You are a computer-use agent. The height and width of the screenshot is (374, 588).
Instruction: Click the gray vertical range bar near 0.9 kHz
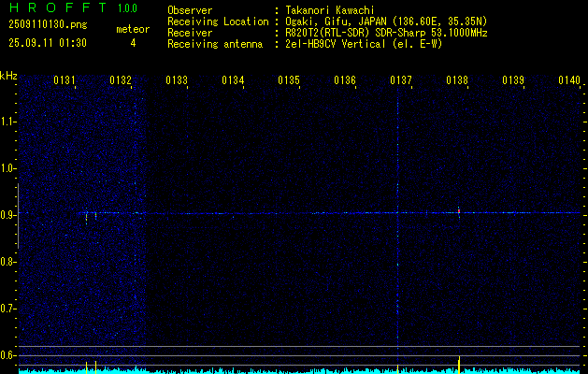pos(18,216)
